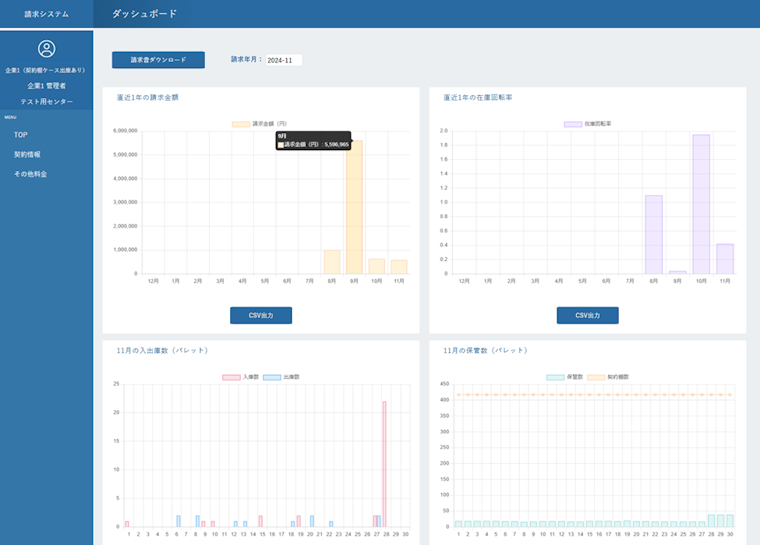Image resolution: width=760 pixels, height=545 pixels.
Task: Open the 契約情報 menu item
Action: point(27,154)
